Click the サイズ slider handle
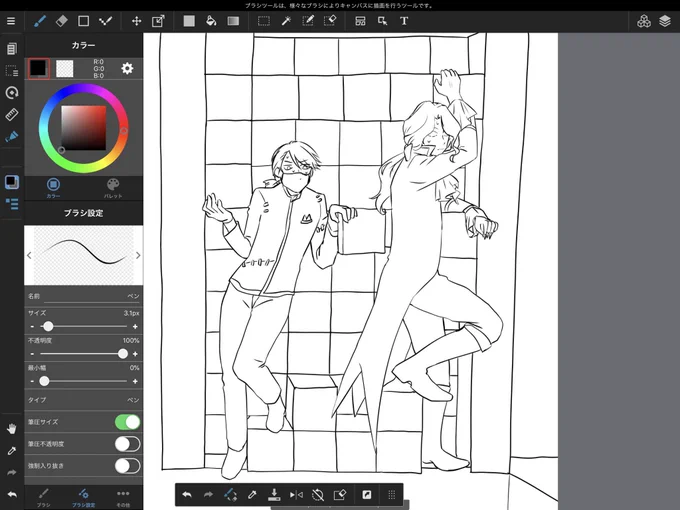680x510 pixels. coord(48,326)
